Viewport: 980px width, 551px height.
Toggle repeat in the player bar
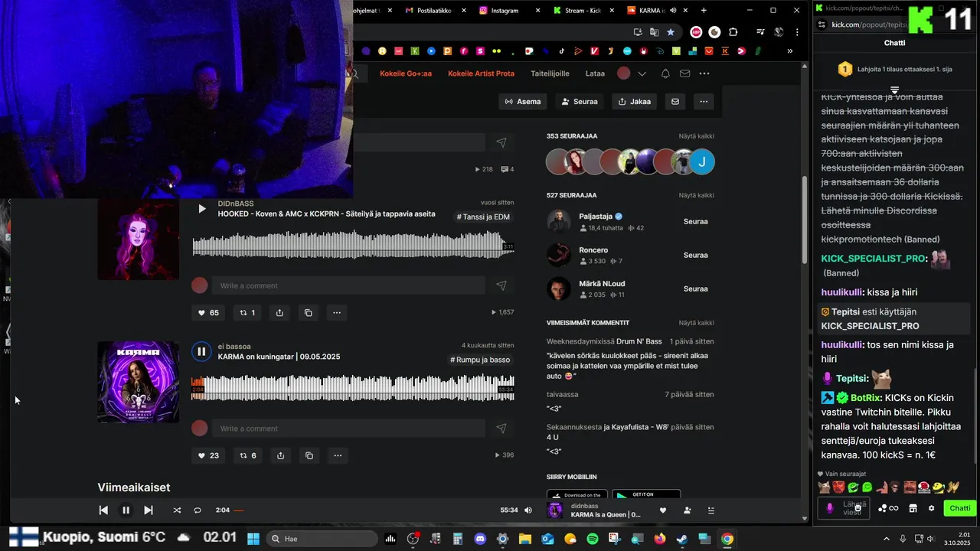(198, 510)
